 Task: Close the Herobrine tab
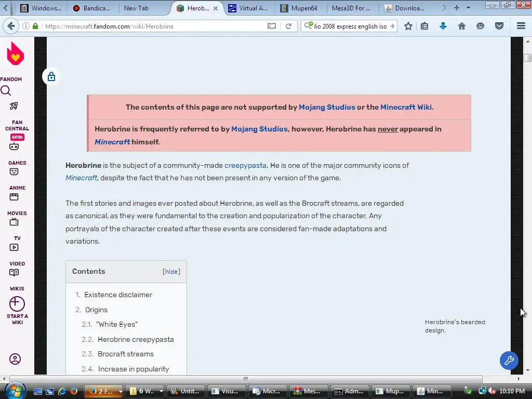216,8
